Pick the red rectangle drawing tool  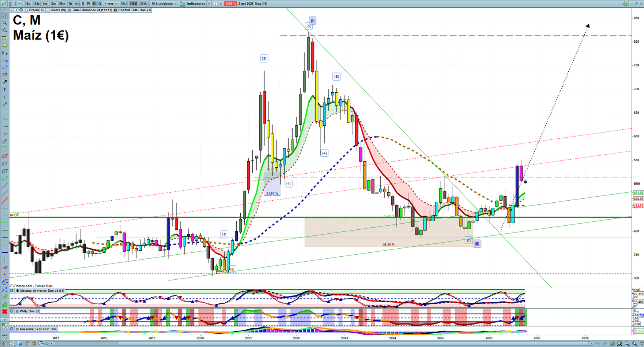5,75
